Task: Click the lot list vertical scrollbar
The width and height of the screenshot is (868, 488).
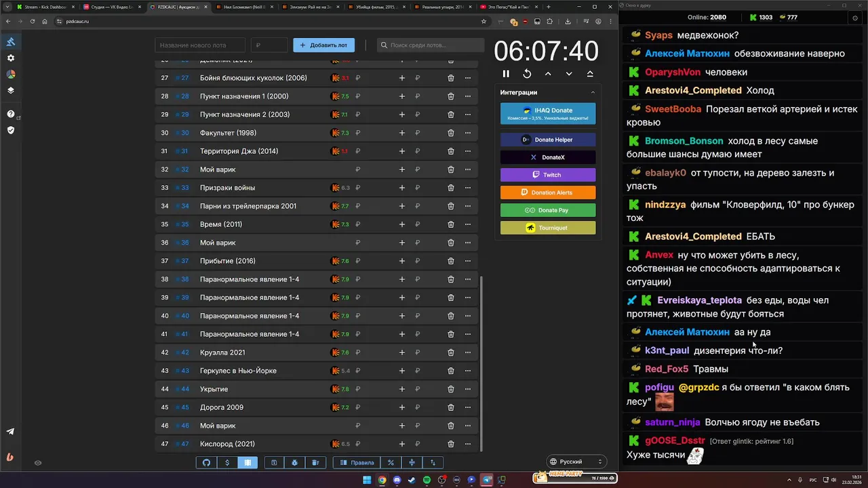Action: click(x=481, y=364)
